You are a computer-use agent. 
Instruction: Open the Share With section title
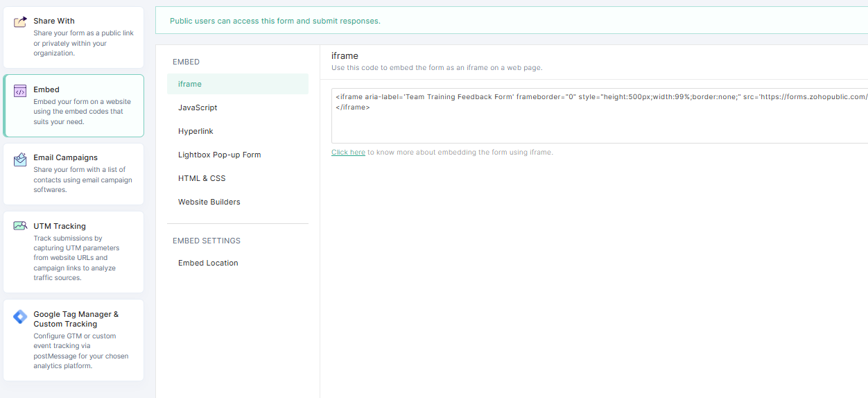point(54,21)
